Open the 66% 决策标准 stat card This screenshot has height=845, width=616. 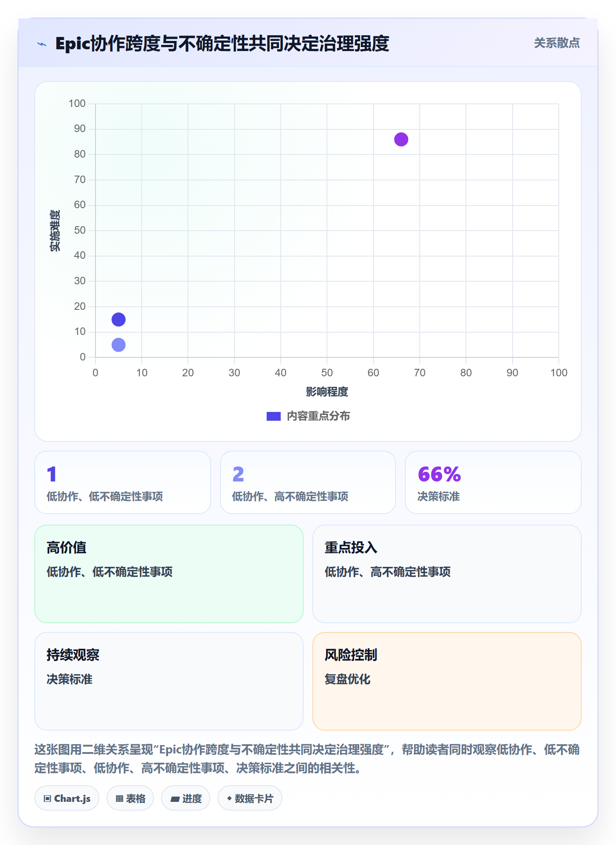pyautogui.click(x=493, y=482)
